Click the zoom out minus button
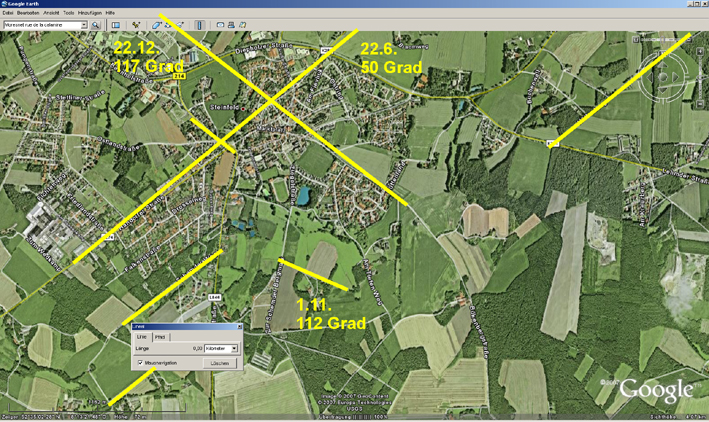Screen dimensions: 709x422 click(x=700, y=104)
